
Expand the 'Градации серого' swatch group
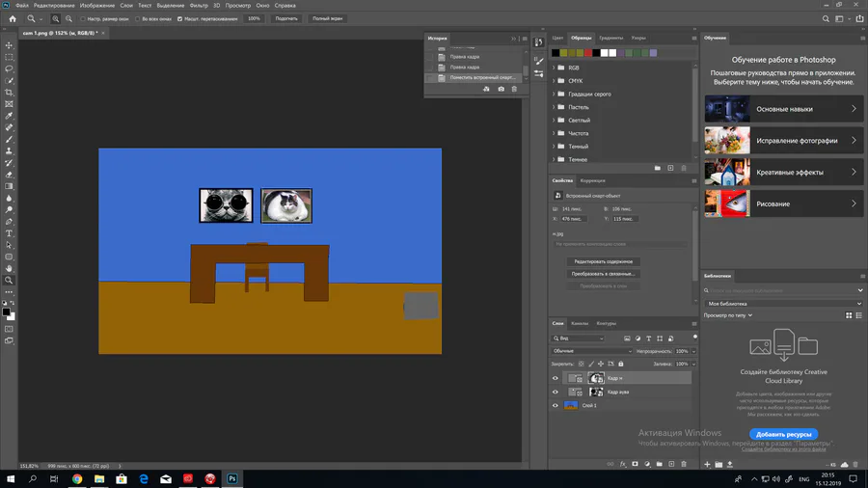pyautogui.click(x=554, y=95)
